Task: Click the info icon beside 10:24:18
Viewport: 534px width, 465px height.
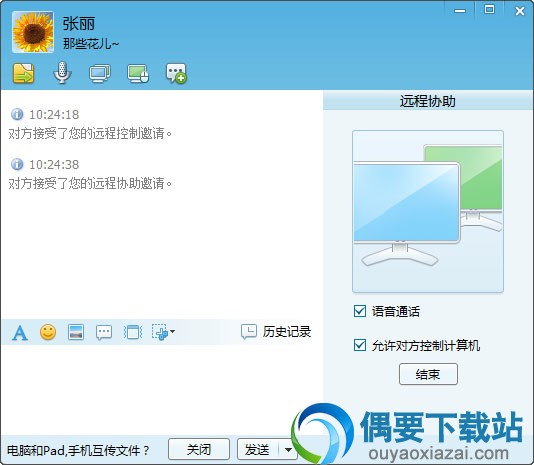Action: [x=17, y=114]
